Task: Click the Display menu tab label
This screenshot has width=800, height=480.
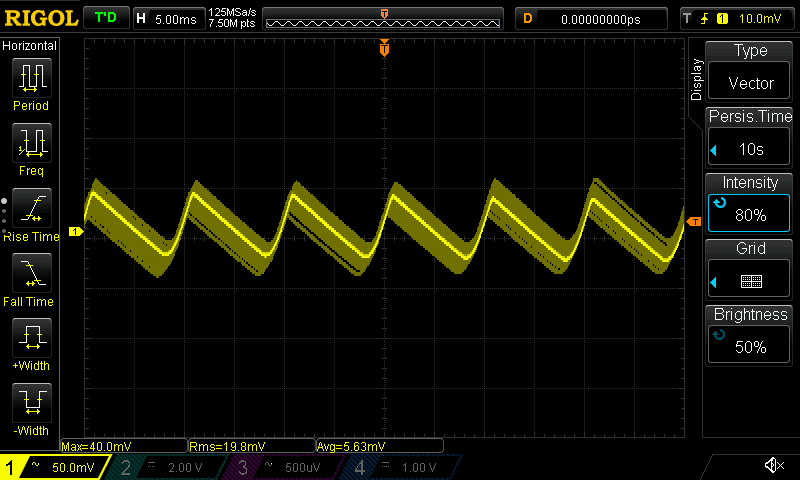Action: click(696, 79)
